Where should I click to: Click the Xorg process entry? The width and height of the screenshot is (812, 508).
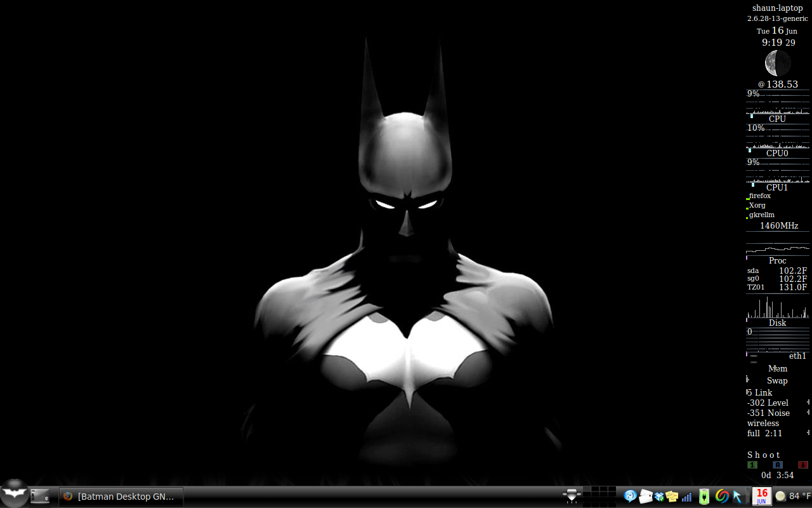coord(757,205)
